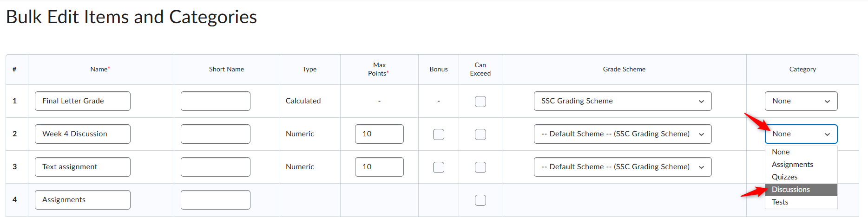Click Max Points field for Week 4 Discussion
This screenshot has height=217, width=868.
tap(379, 134)
